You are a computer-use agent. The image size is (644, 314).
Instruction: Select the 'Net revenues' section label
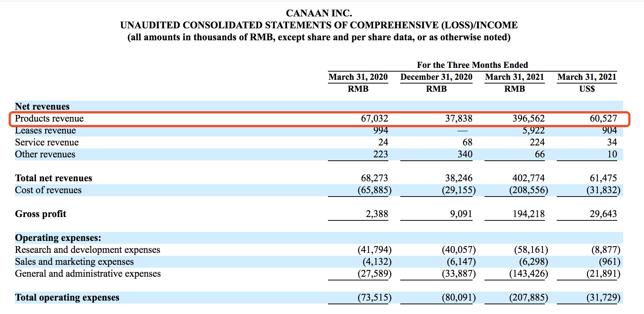(42, 107)
